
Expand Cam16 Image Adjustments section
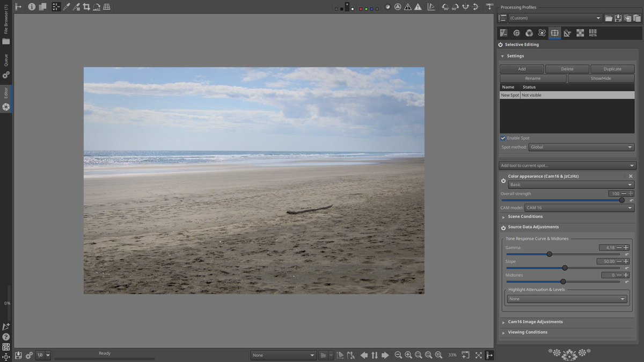pos(535,322)
